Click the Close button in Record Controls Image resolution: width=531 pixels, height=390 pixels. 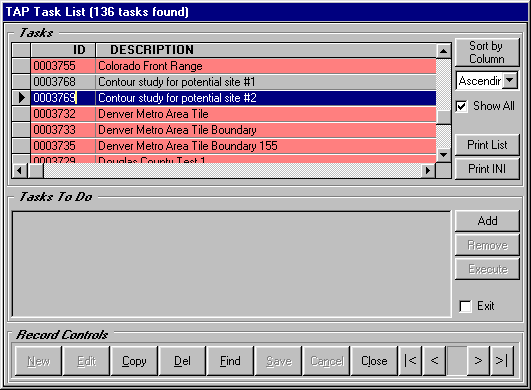[x=374, y=361]
